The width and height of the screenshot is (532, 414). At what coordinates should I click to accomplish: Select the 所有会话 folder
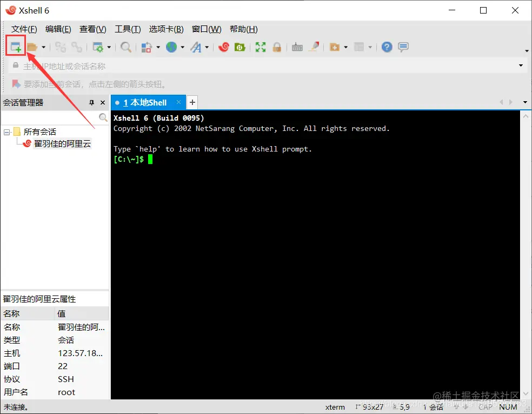[x=39, y=132]
